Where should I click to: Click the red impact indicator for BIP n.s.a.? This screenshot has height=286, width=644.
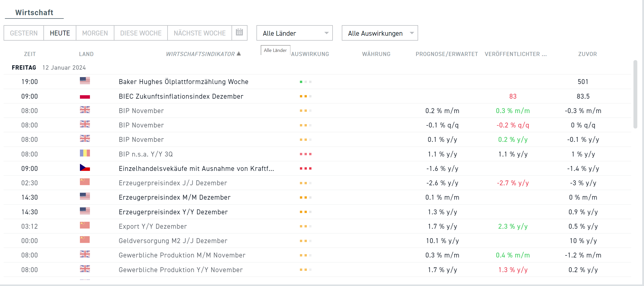[305, 154]
